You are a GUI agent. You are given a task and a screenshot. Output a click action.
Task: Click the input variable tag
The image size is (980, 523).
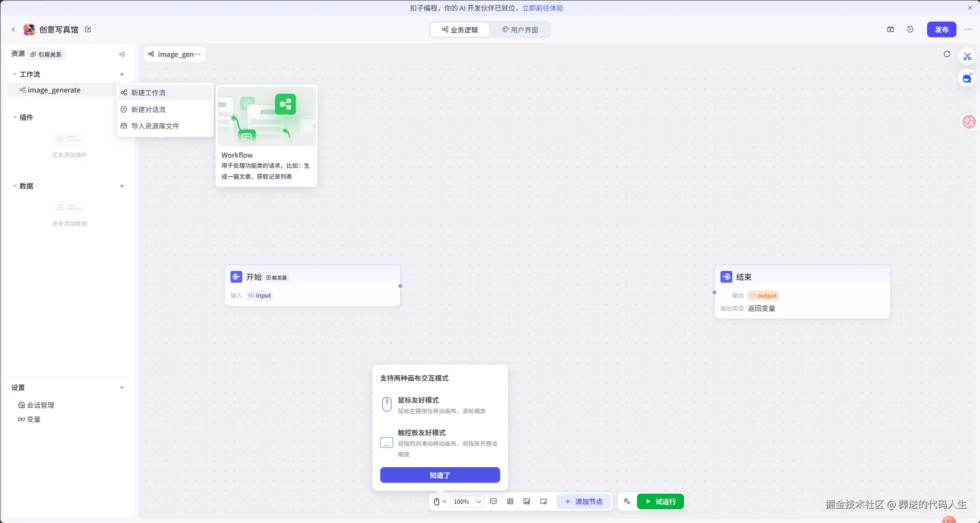point(260,295)
